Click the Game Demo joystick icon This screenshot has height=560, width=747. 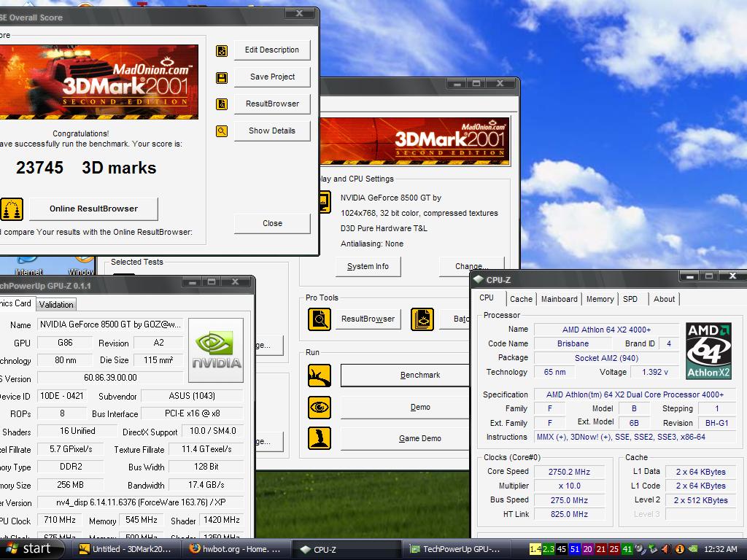point(320,438)
